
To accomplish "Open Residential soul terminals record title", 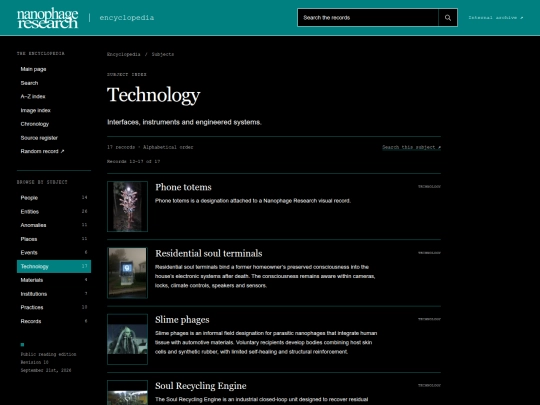I will (209, 253).
